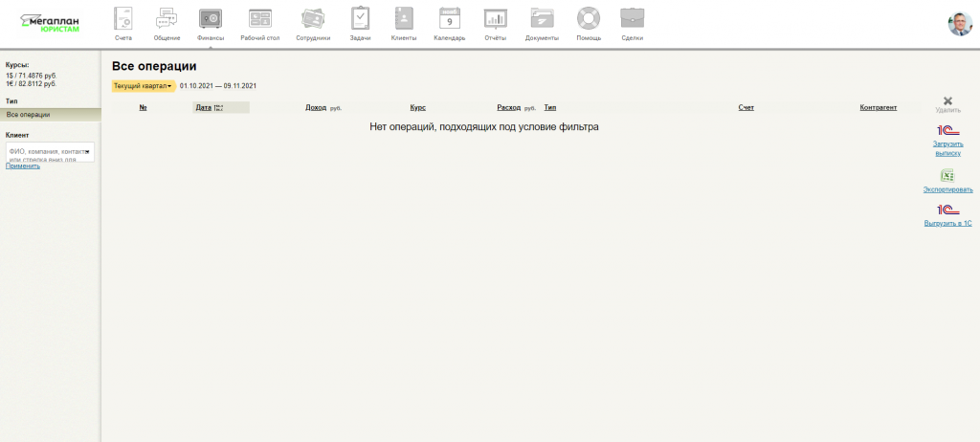Open the Сделки deals briefcase icon
The width and height of the screenshot is (980, 442).
coord(632,19)
